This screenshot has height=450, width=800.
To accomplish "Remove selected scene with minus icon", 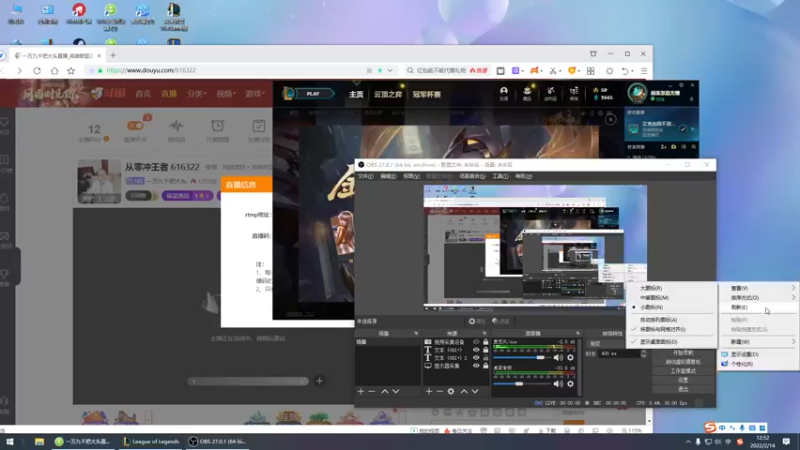I will pos(371,391).
